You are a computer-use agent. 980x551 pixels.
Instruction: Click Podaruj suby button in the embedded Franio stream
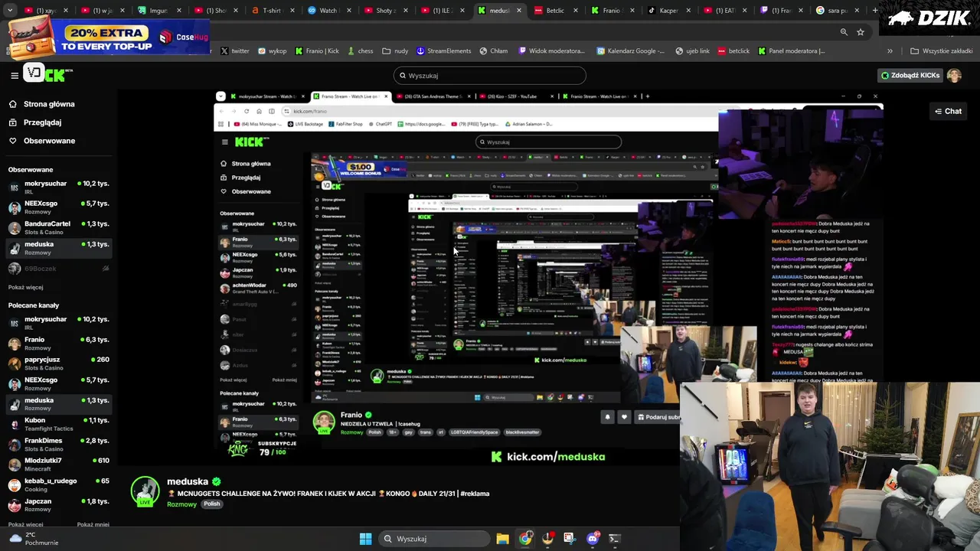pyautogui.click(x=658, y=417)
